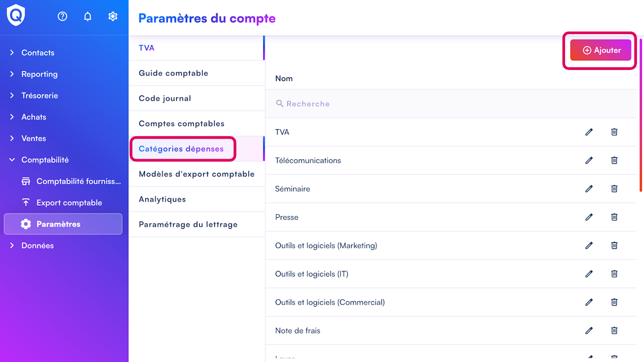This screenshot has height=362, width=644.
Task: Delete the Télécomunications category
Action: [x=614, y=160]
